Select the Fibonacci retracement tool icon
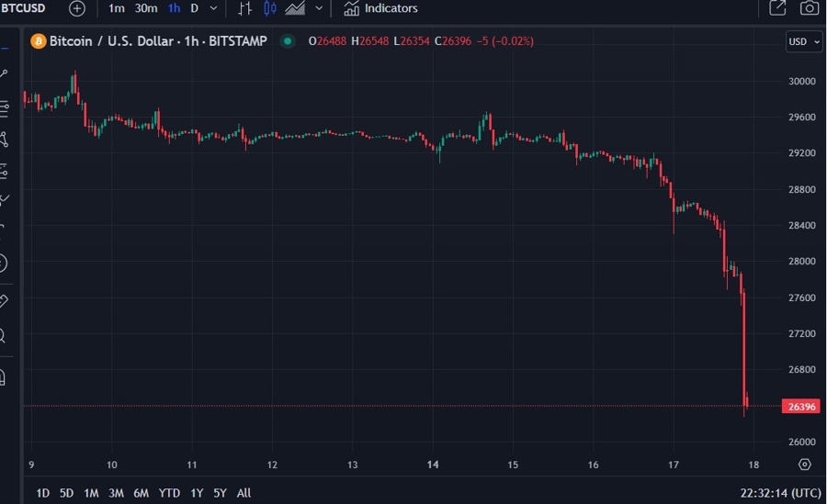The height and width of the screenshot is (504, 827). (x=5, y=109)
